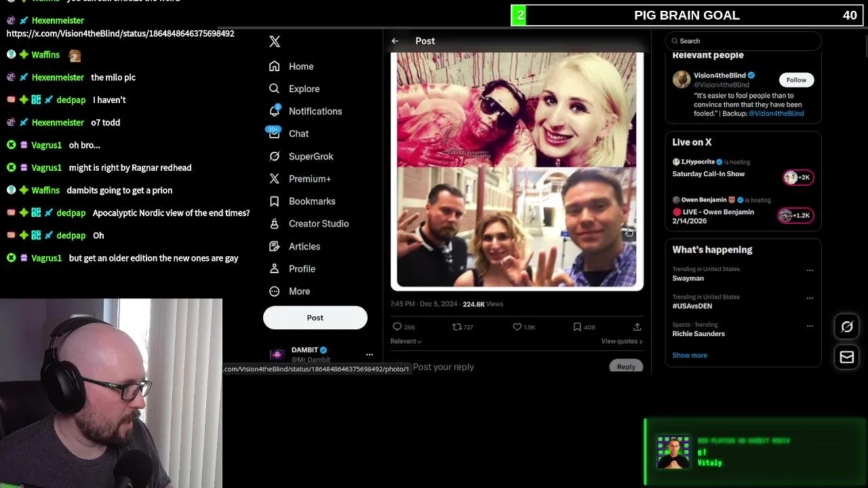Open more options for Richie Saunders trend

(810, 326)
